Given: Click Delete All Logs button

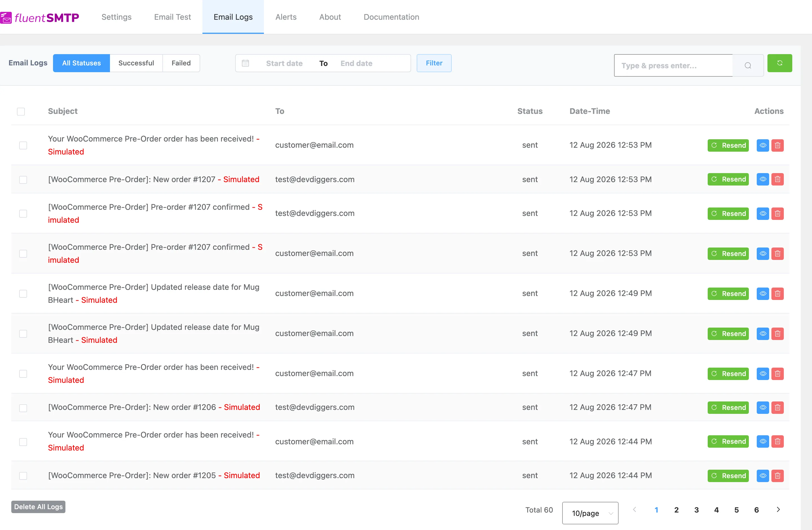Looking at the screenshot, I should click(x=38, y=507).
